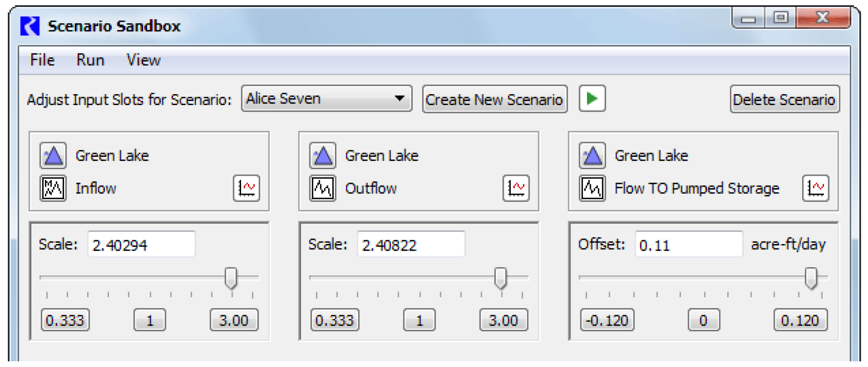This screenshot has height=367, width=868.
Task: Click the Offset slider handle for Pumped Storage
Action: point(810,278)
